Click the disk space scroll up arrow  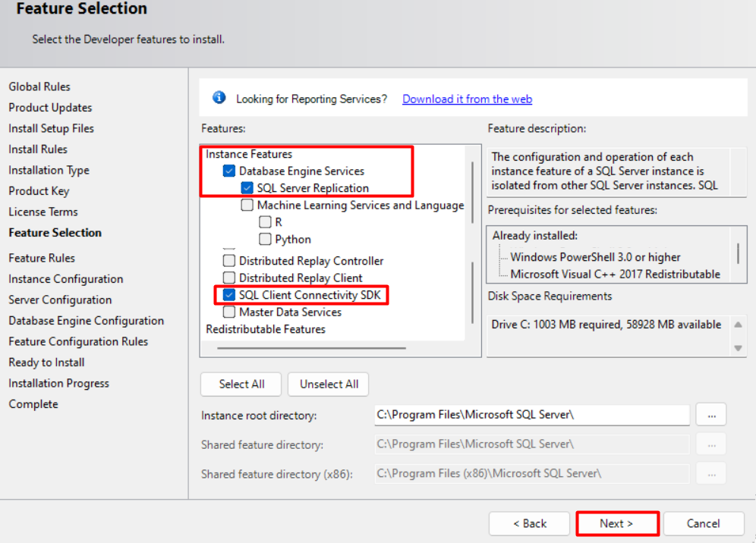point(738,325)
